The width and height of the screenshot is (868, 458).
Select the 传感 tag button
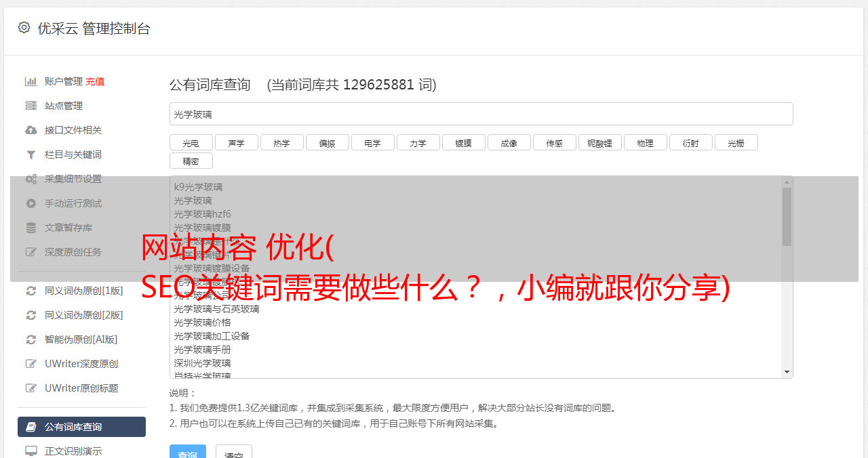pyautogui.click(x=554, y=142)
